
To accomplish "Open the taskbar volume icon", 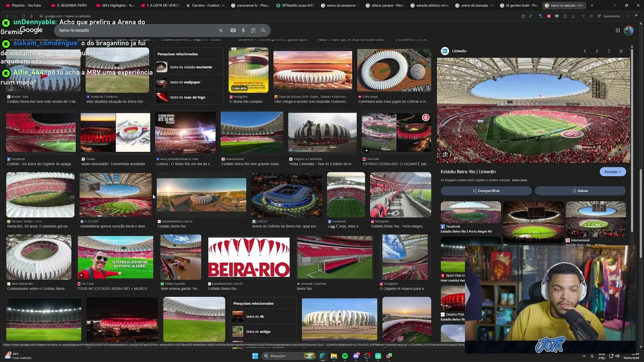I will tap(618, 356).
